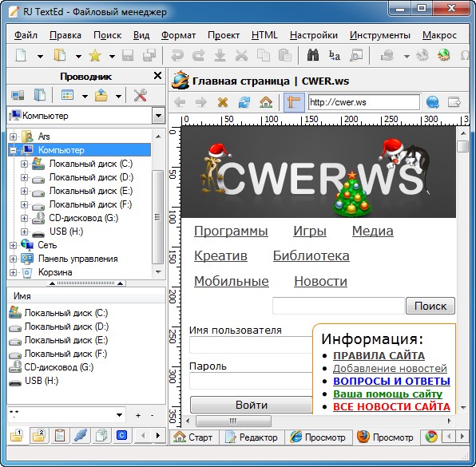Click the Новости link
The height and width of the screenshot is (467, 476).
coord(320,281)
